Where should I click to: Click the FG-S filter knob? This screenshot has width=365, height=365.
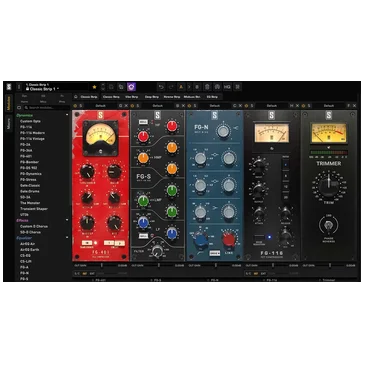tap(157, 251)
